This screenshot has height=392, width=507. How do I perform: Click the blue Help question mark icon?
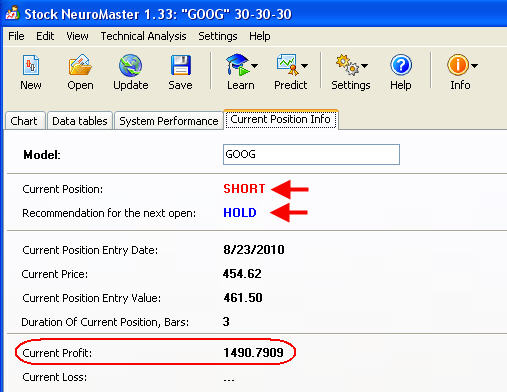(401, 65)
